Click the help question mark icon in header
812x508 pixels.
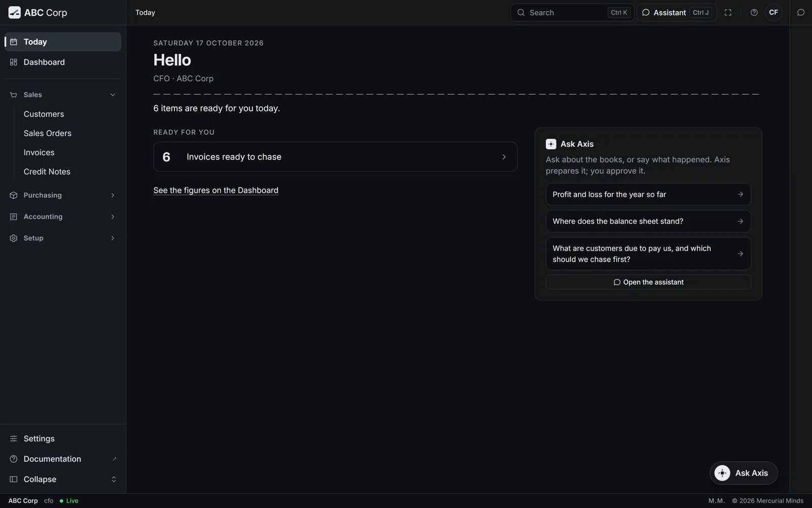pyautogui.click(x=754, y=13)
